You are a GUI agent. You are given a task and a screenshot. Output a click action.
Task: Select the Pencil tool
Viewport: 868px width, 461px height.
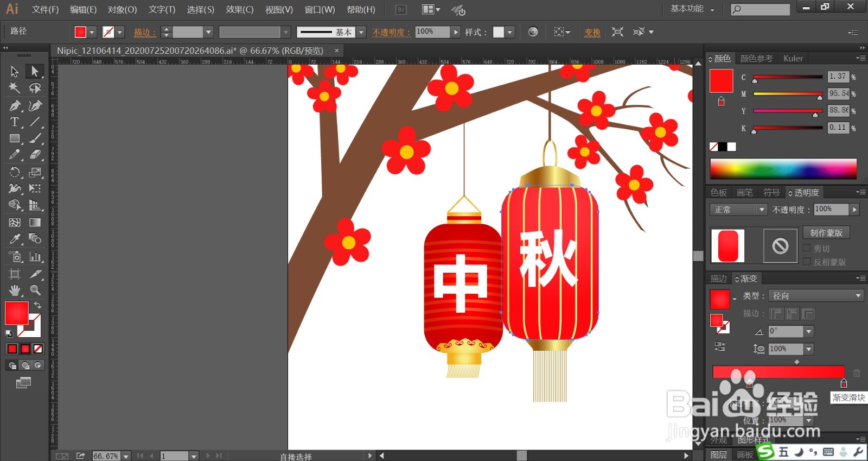pos(15,155)
